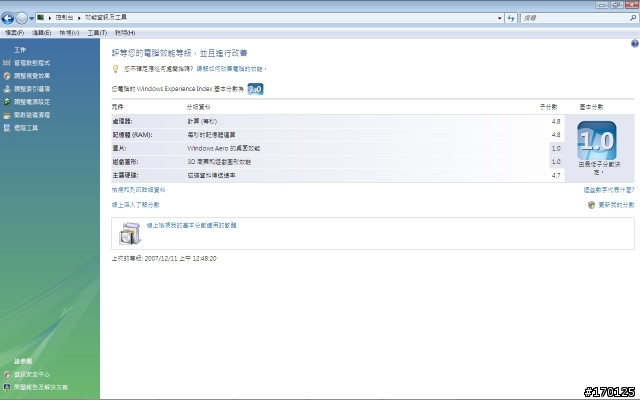The height and width of the screenshot is (400, 640).
Task: Expand the breadcrumb arrow after 控制台
Action: tap(79, 18)
